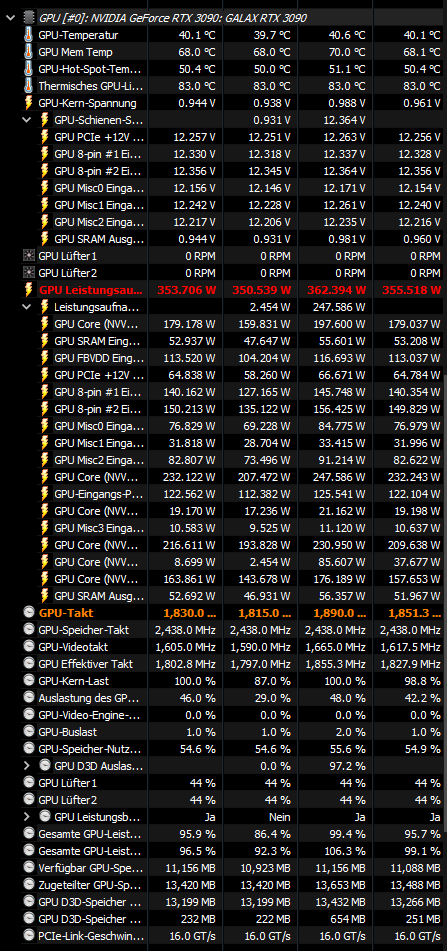Viewport: 447px width, 951px height.
Task: Click the clock icon beside orange GPU-Takt
Action: [x=28, y=613]
